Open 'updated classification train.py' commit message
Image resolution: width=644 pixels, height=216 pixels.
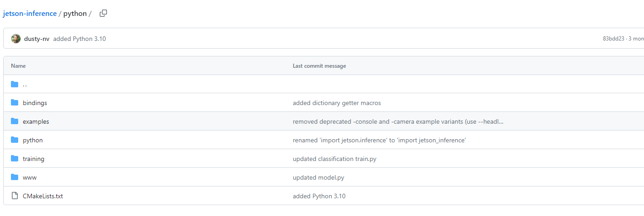point(335,159)
